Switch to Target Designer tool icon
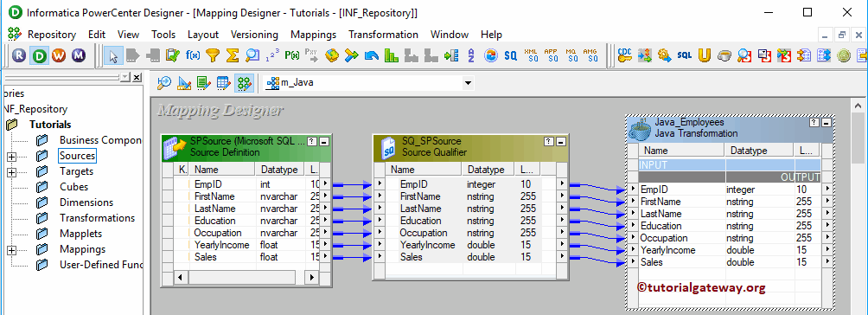 click(x=184, y=83)
